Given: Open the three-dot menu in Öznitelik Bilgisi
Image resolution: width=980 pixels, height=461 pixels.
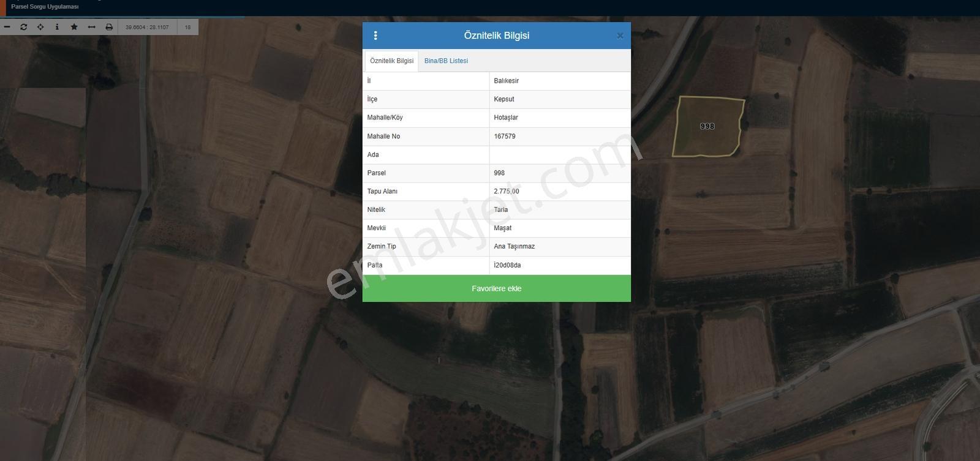Looking at the screenshot, I should click(x=375, y=36).
